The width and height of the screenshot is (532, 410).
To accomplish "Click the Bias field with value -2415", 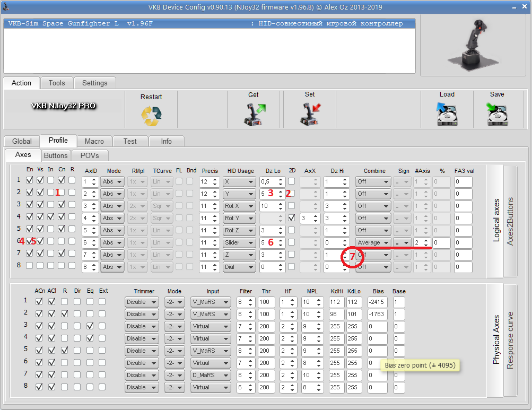I will point(378,302).
